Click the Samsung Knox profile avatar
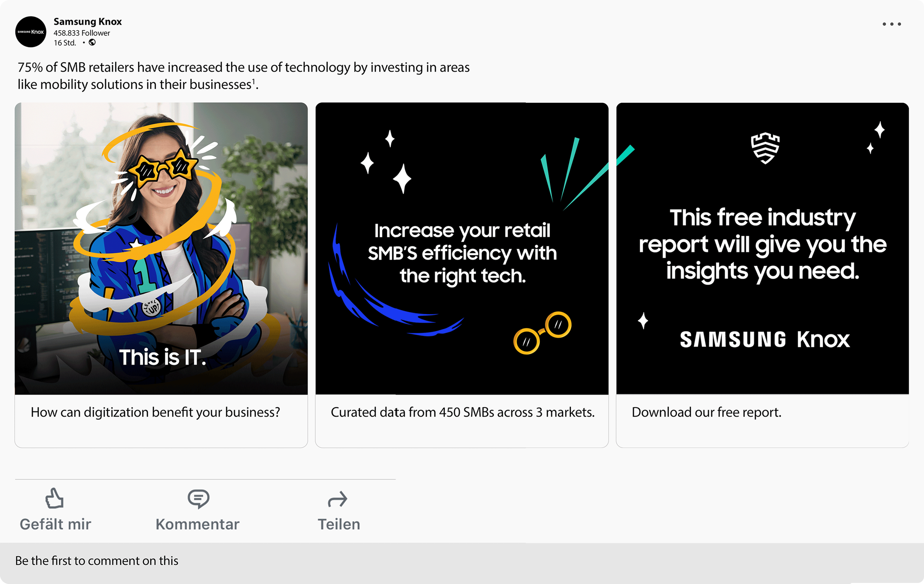The width and height of the screenshot is (924, 584). click(x=31, y=32)
